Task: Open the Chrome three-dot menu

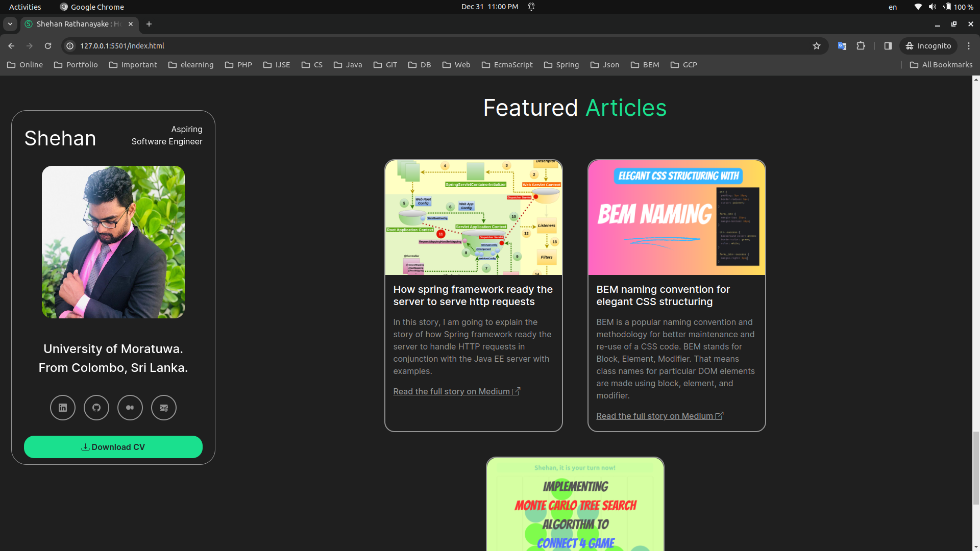Action: [969, 46]
